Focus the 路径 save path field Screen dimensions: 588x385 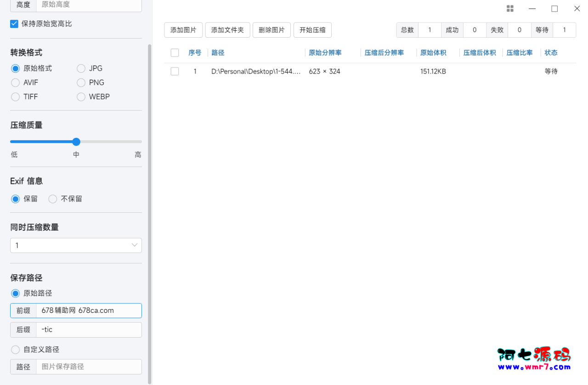tap(89, 367)
